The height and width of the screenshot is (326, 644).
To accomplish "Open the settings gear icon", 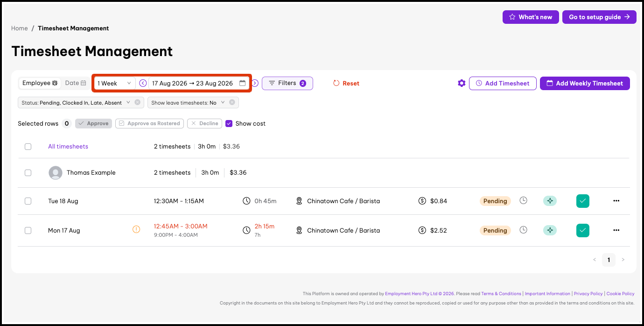I will [x=462, y=83].
